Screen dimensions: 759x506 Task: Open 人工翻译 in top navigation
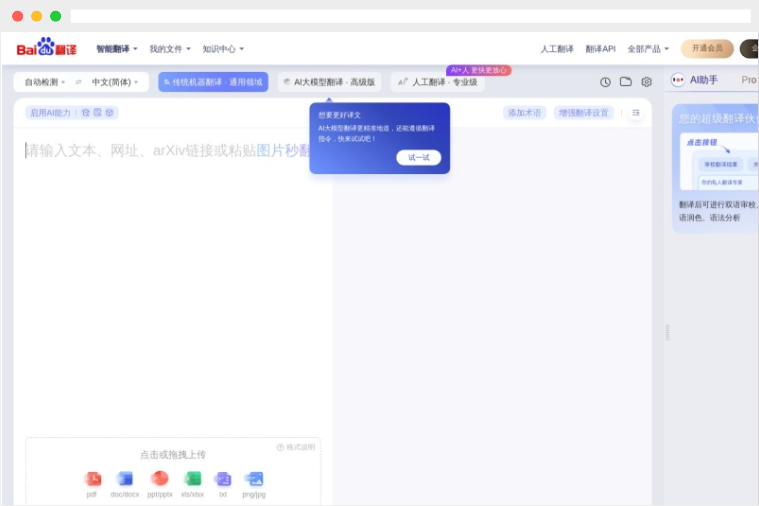[x=557, y=49]
